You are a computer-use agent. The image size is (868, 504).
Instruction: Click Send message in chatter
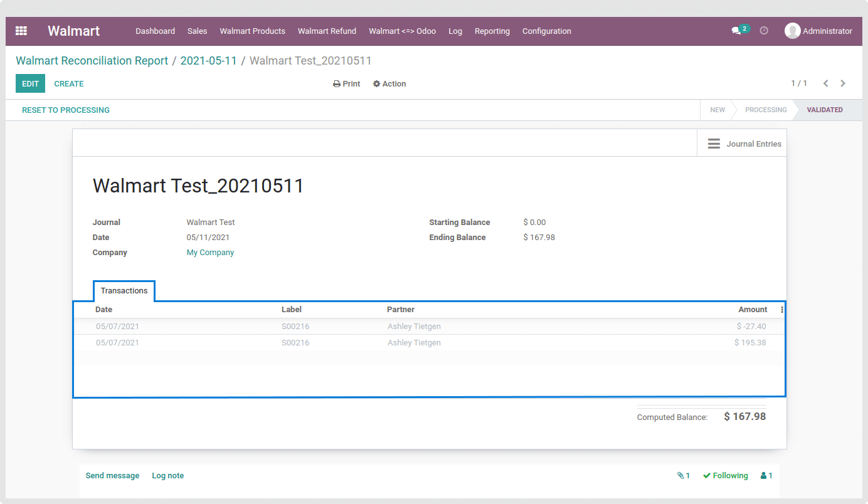pyautogui.click(x=112, y=476)
